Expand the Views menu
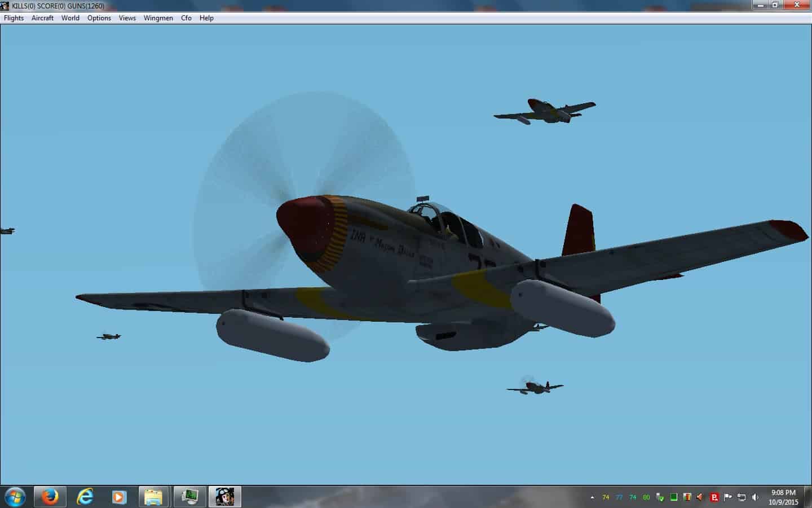This screenshot has width=812, height=508. pos(127,18)
